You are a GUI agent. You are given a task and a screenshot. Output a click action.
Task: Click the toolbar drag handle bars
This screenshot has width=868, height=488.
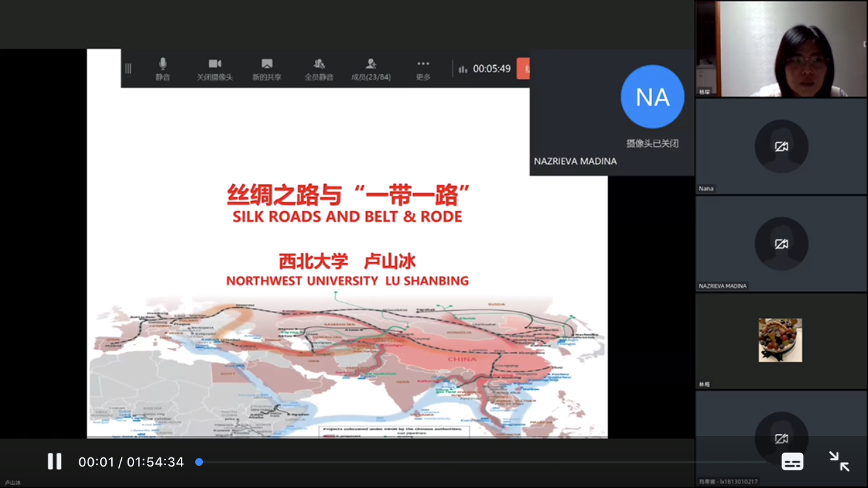pos(128,68)
